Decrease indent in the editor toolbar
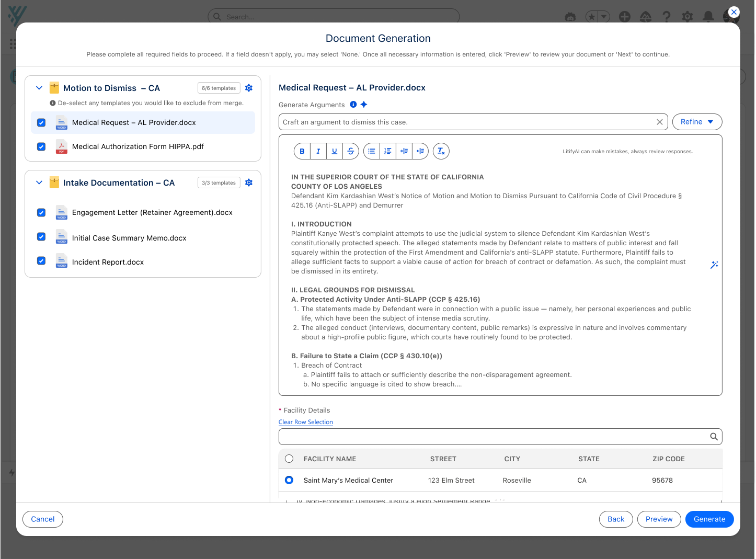 tap(420, 151)
